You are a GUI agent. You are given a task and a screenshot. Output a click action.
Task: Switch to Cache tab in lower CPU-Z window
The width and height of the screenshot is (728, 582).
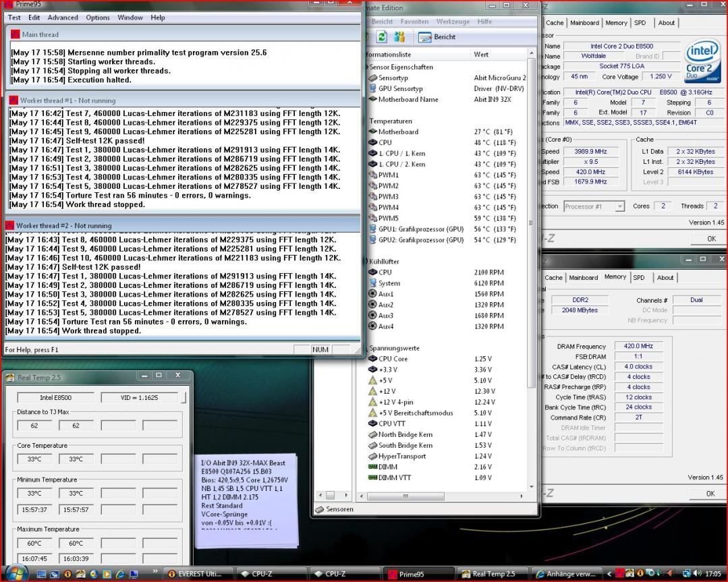coord(553,278)
